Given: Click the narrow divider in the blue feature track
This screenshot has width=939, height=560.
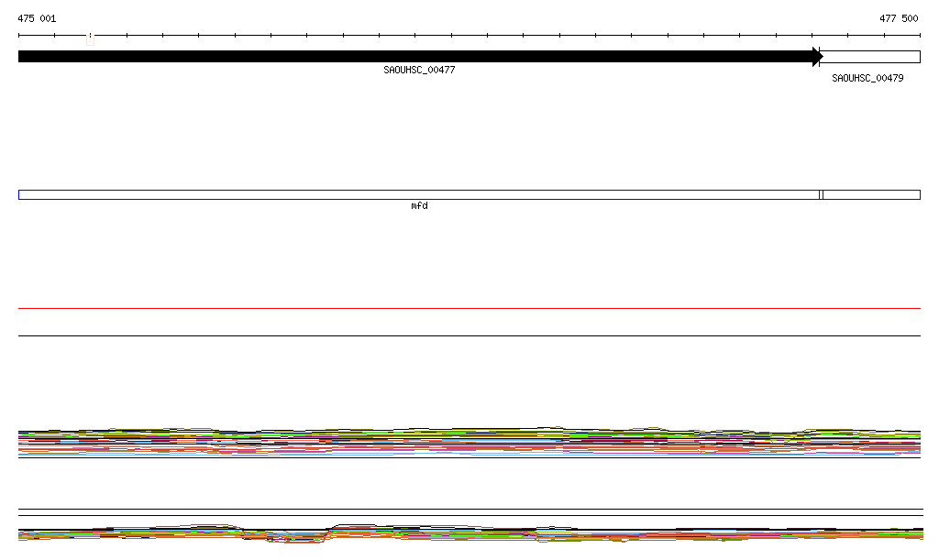Looking at the screenshot, I should tap(822, 194).
